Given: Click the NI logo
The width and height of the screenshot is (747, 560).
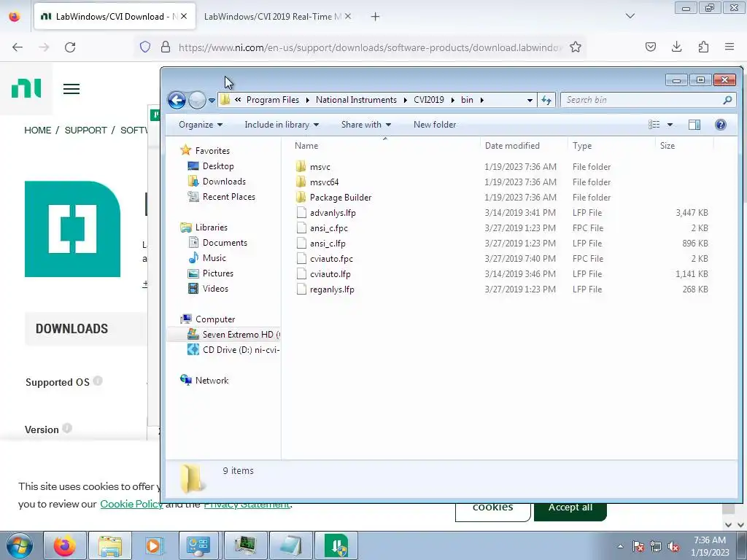Looking at the screenshot, I should pos(26,88).
